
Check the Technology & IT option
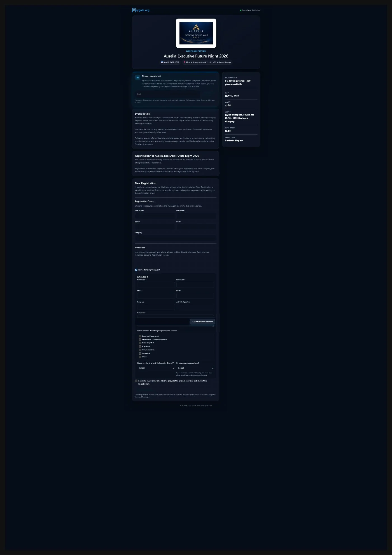coord(140,343)
